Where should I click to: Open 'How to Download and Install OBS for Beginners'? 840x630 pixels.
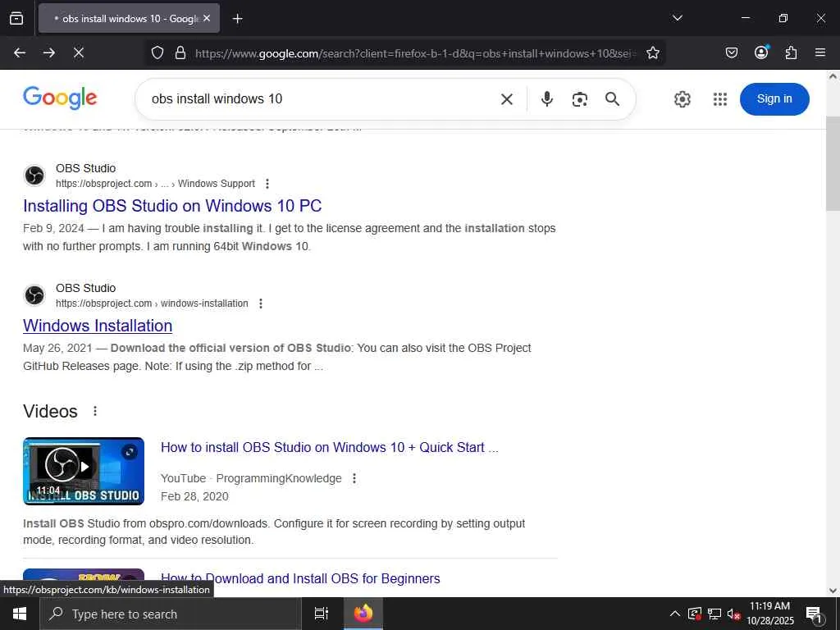[300, 578]
